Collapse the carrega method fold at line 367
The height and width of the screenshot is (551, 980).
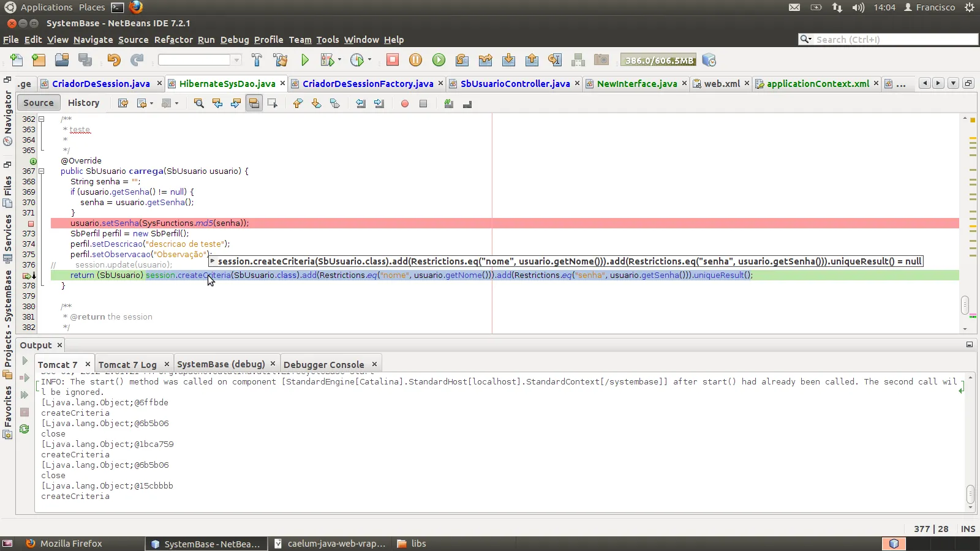(41, 171)
